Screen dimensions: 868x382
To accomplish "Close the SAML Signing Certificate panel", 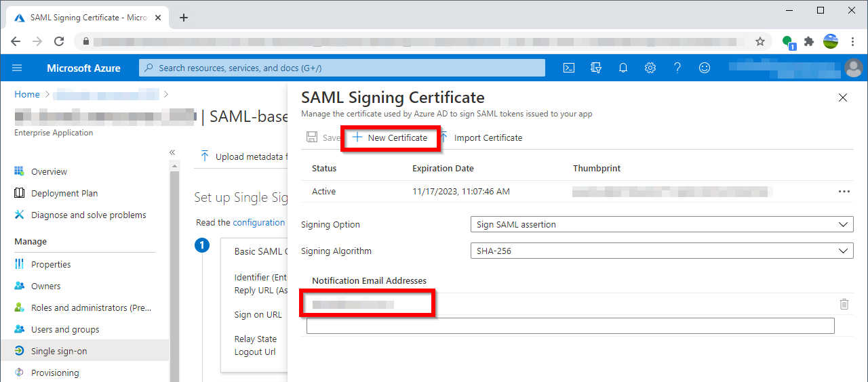I will [843, 98].
